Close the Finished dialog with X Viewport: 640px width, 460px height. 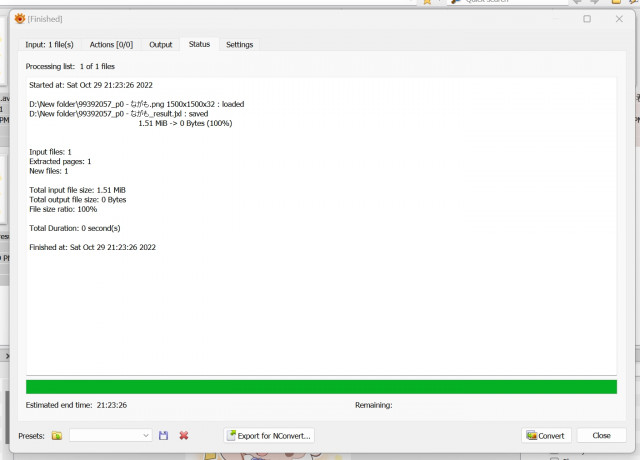tap(619, 19)
